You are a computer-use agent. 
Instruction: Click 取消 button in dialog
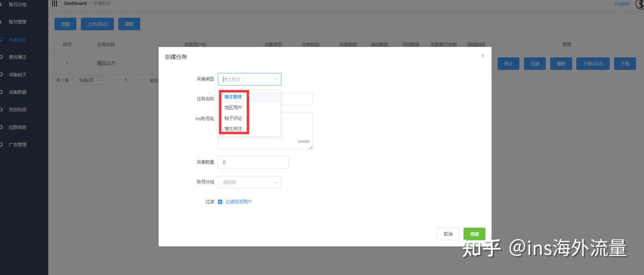pos(448,234)
